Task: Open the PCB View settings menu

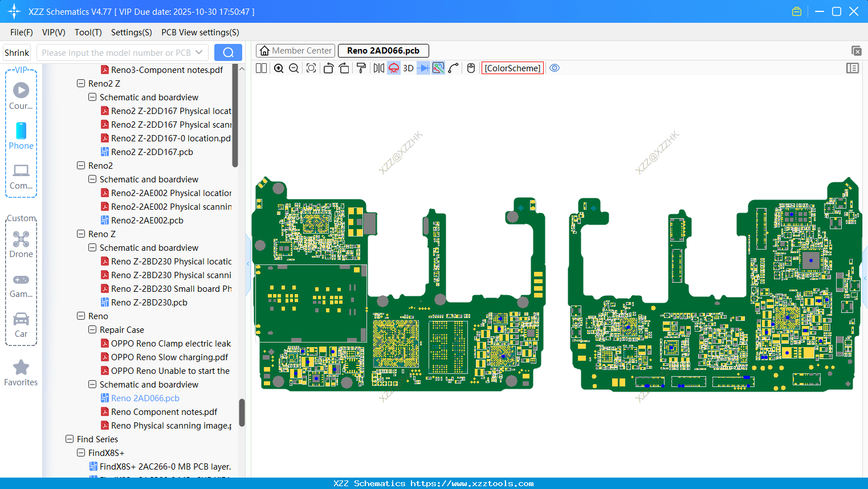Action: 200,32
